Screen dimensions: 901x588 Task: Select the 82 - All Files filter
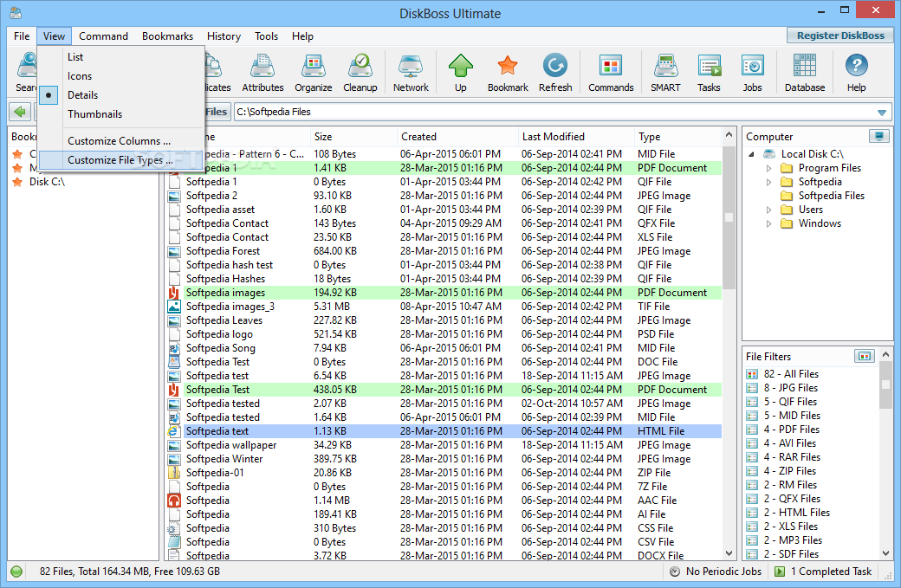[791, 374]
